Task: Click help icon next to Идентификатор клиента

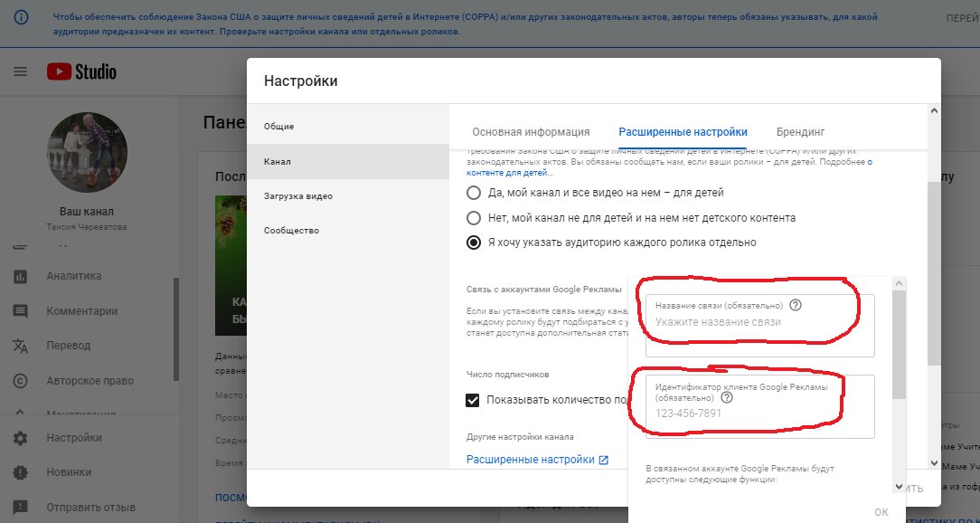Action: [x=726, y=397]
